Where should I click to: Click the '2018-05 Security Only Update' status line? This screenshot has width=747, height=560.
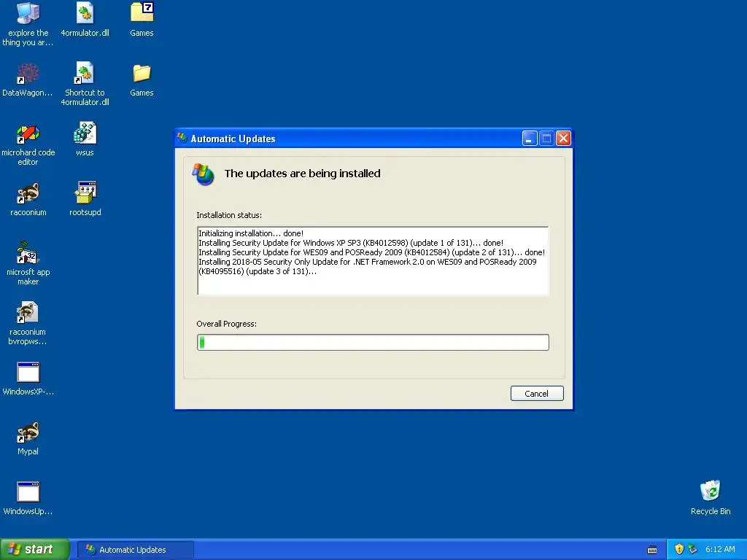click(x=368, y=267)
